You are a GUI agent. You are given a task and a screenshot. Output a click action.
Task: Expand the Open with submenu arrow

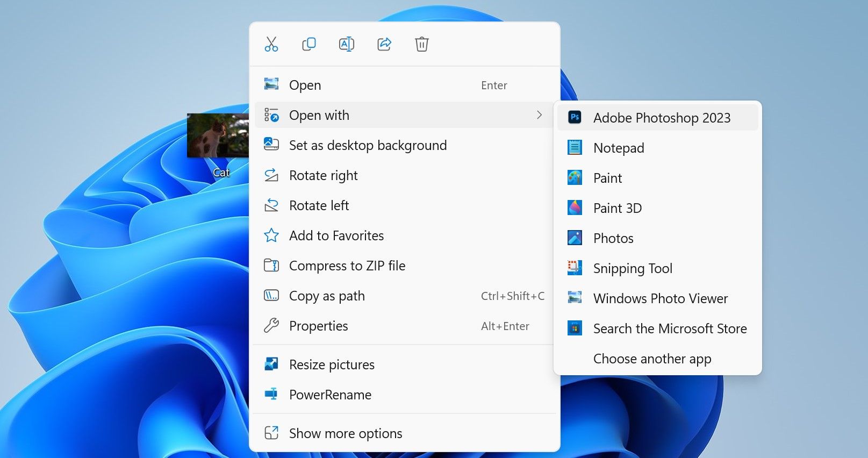(x=539, y=115)
